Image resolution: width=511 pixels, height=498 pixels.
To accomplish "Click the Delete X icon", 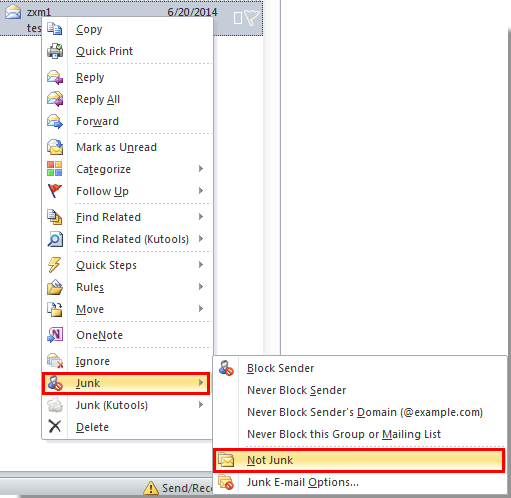I will tap(55, 426).
